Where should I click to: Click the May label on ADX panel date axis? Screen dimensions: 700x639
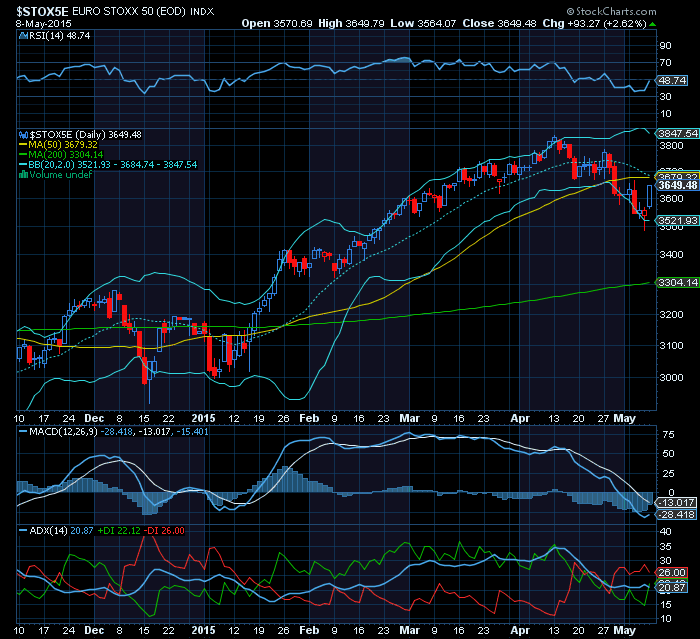pyautogui.click(x=624, y=631)
